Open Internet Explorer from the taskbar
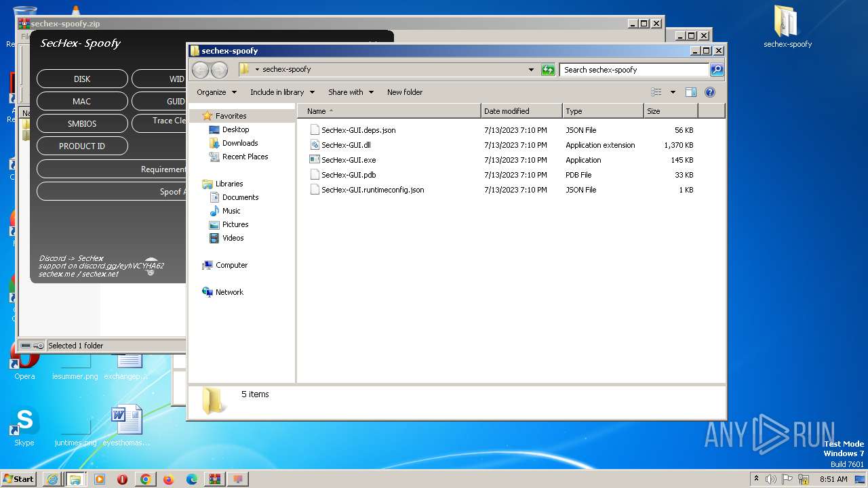This screenshot has height=488, width=868. (52, 479)
